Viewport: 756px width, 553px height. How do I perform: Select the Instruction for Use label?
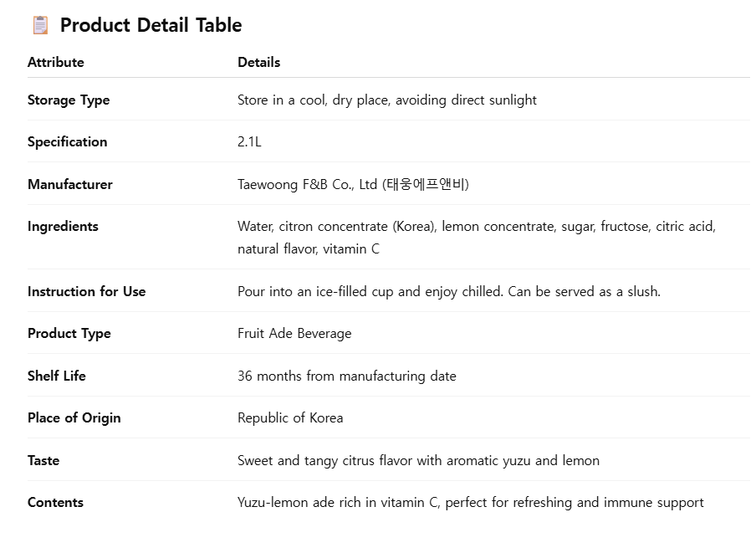(87, 291)
